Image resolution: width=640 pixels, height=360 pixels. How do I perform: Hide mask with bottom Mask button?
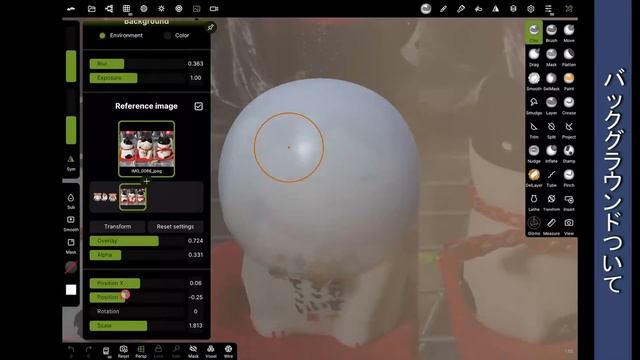tap(193, 351)
